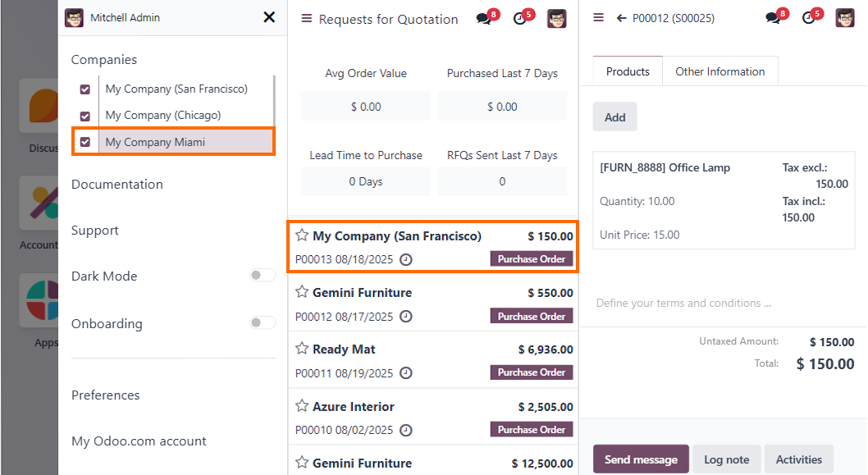Uncheck My Company (Chicago) checkbox
Image resolution: width=868 pixels, height=475 pixels.
point(85,116)
